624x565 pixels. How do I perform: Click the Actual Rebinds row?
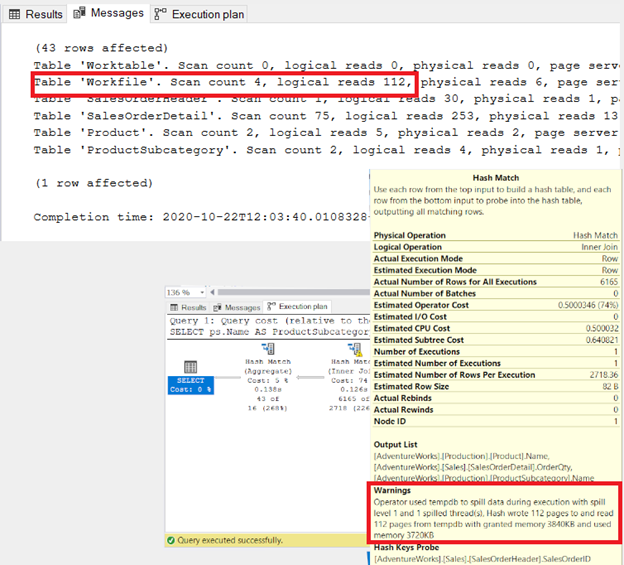click(495, 398)
